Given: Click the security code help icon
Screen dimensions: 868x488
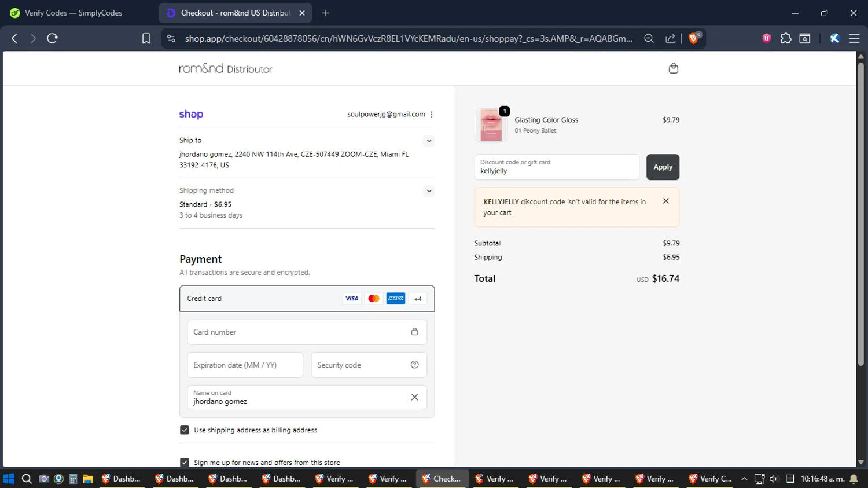Looking at the screenshot, I should point(414,365).
